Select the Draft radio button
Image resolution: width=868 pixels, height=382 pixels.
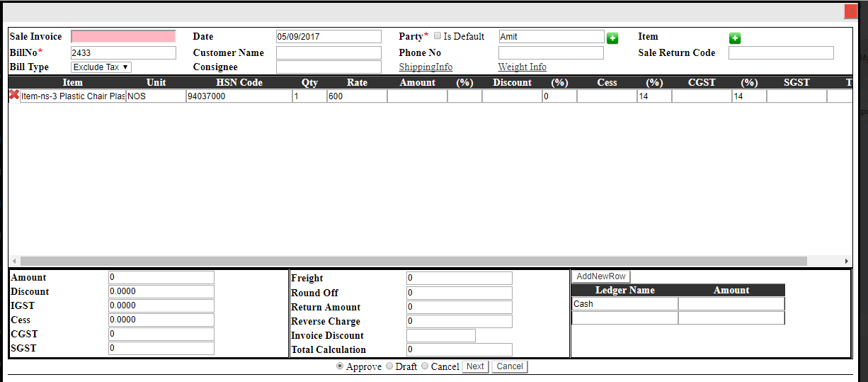coord(389,366)
